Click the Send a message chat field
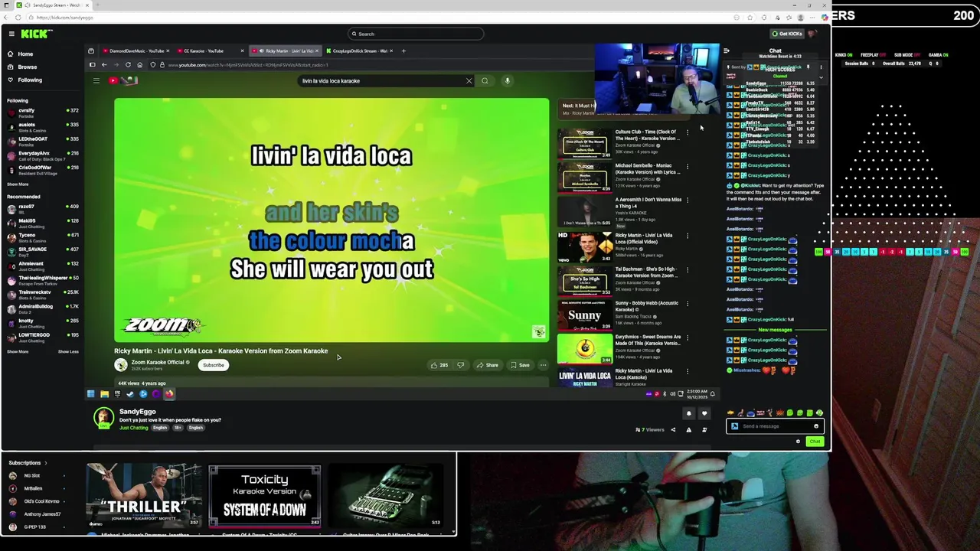This screenshot has width=980, height=551. (774, 426)
